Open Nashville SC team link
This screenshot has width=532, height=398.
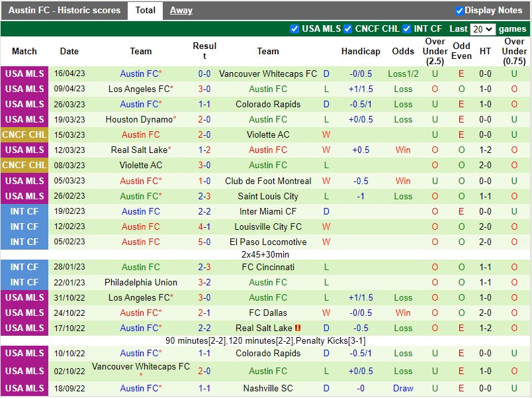(268, 388)
